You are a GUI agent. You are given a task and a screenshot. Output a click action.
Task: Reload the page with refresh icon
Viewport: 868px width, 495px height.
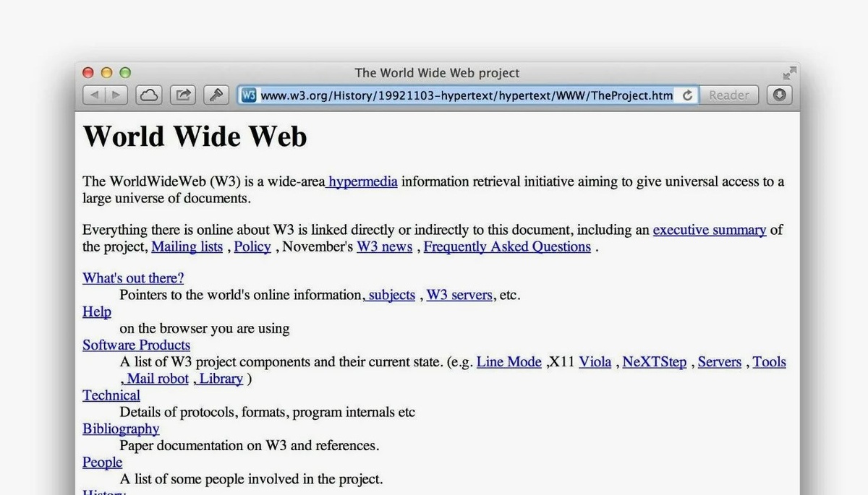coord(687,95)
